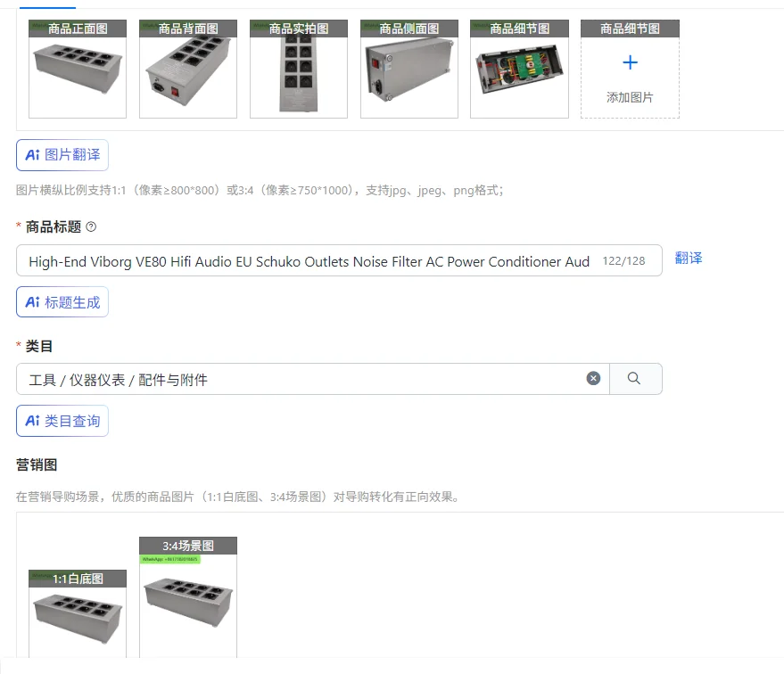Clear the category with the X icon
The height and width of the screenshot is (674, 784).
[x=593, y=379]
